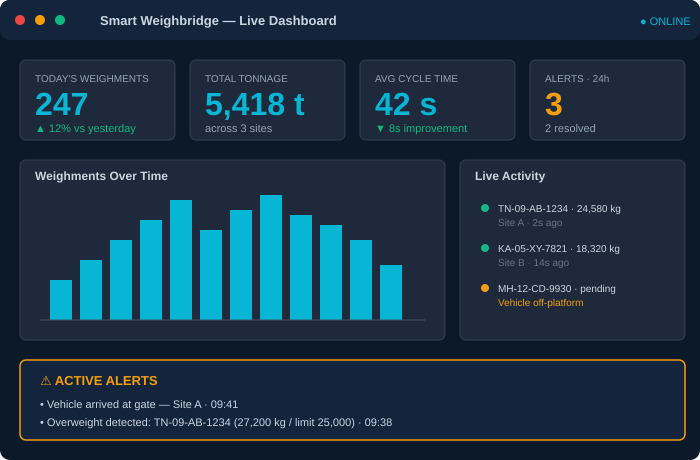This screenshot has width=700, height=460.
Task: Click the Vehicle off-platform warning text
Action: point(541,303)
